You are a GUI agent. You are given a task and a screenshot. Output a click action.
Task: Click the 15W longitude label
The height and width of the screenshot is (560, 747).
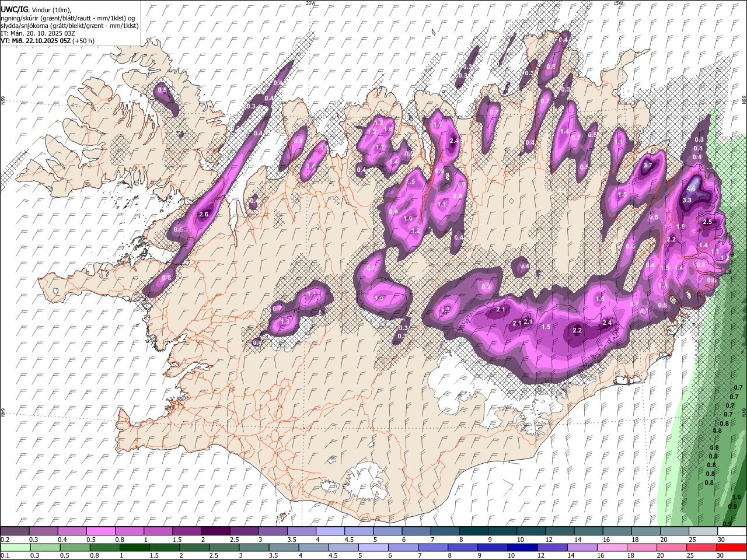coord(619,3)
